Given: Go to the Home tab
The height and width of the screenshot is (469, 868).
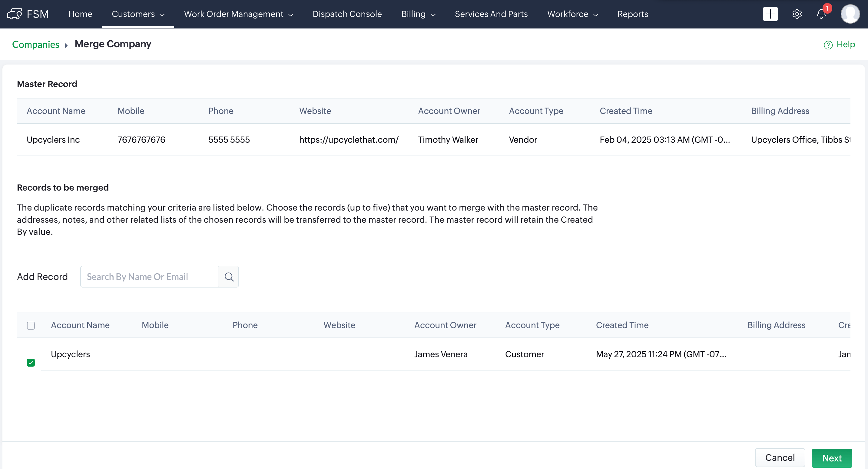Looking at the screenshot, I should [x=80, y=14].
